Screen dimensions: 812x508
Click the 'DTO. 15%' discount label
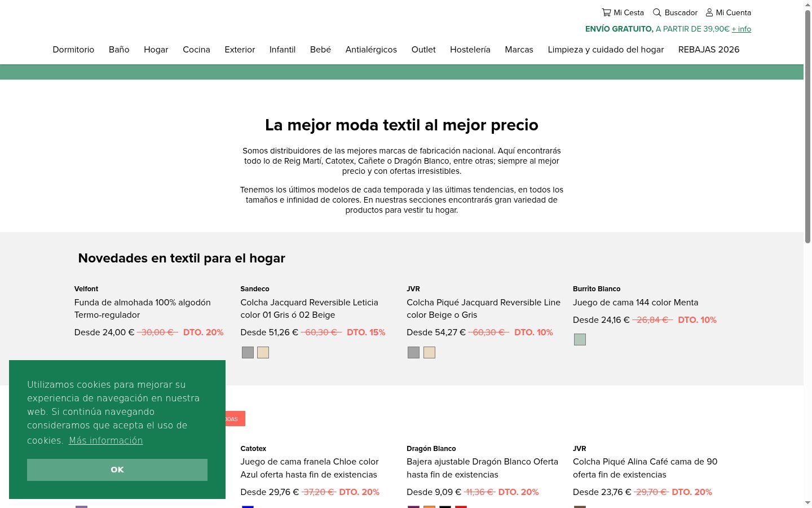(x=366, y=332)
